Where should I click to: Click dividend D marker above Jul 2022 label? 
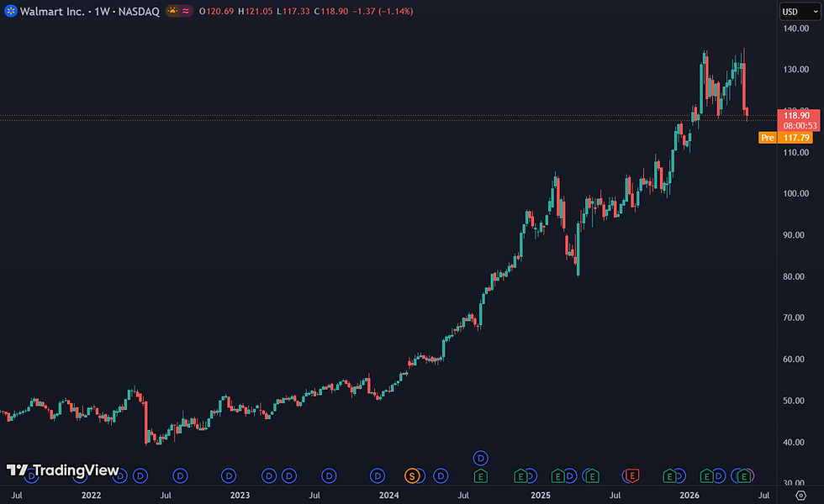180,476
